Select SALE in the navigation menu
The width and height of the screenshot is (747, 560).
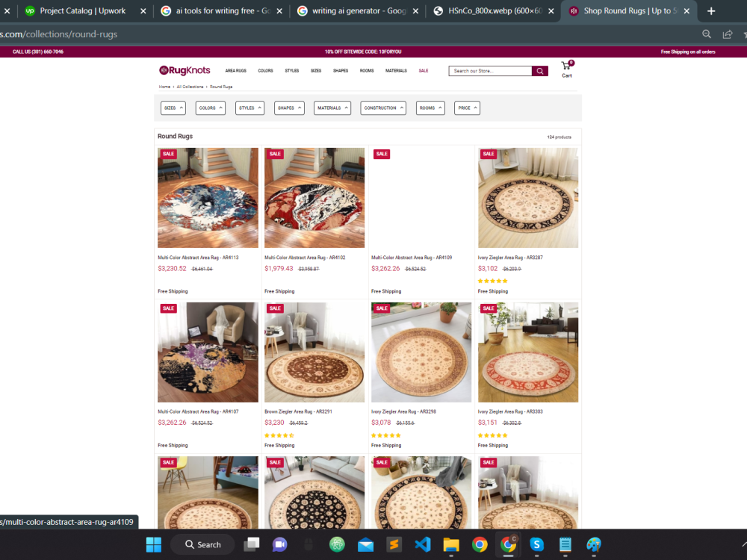(x=424, y=70)
